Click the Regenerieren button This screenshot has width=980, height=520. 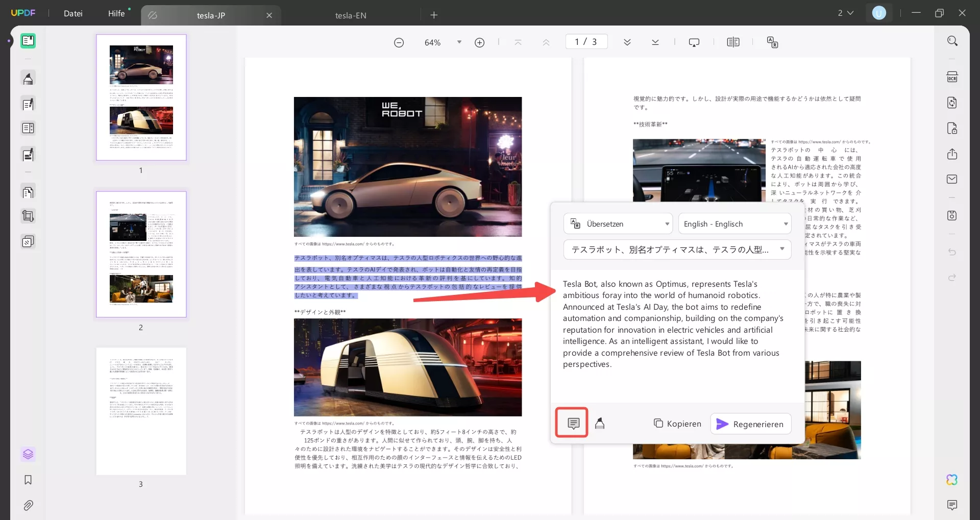pos(750,424)
